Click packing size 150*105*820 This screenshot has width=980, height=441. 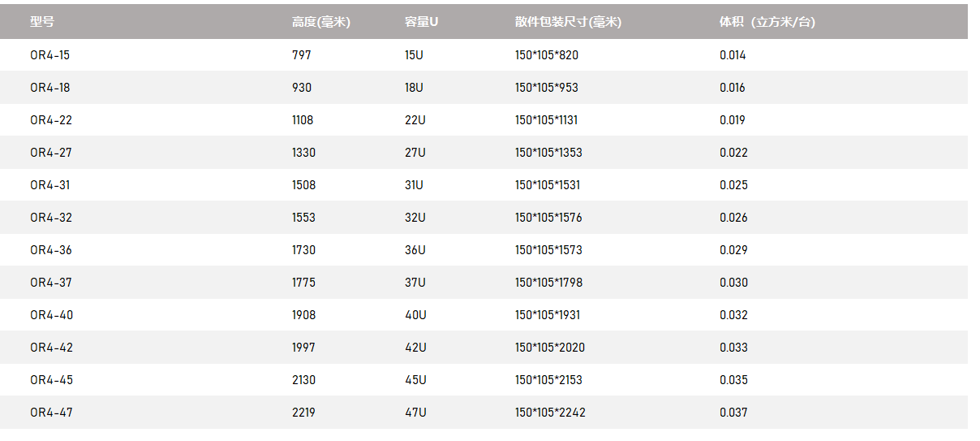[x=547, y=55]
